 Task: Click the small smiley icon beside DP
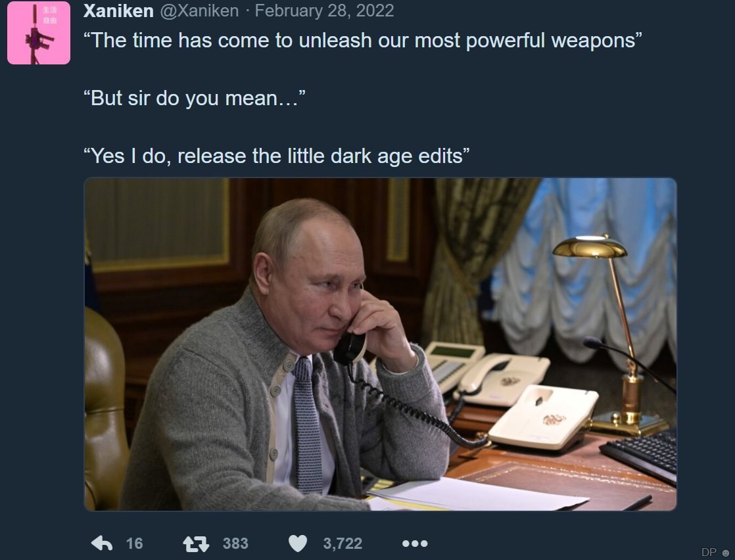[726, 553]
